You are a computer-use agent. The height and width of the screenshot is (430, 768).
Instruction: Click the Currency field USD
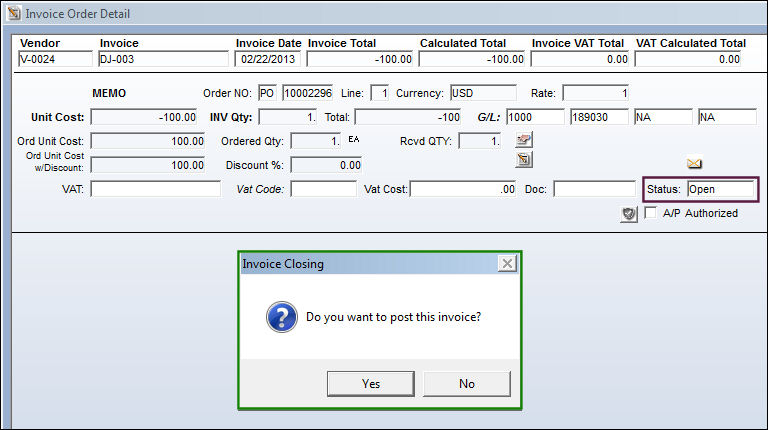point(483,93)
